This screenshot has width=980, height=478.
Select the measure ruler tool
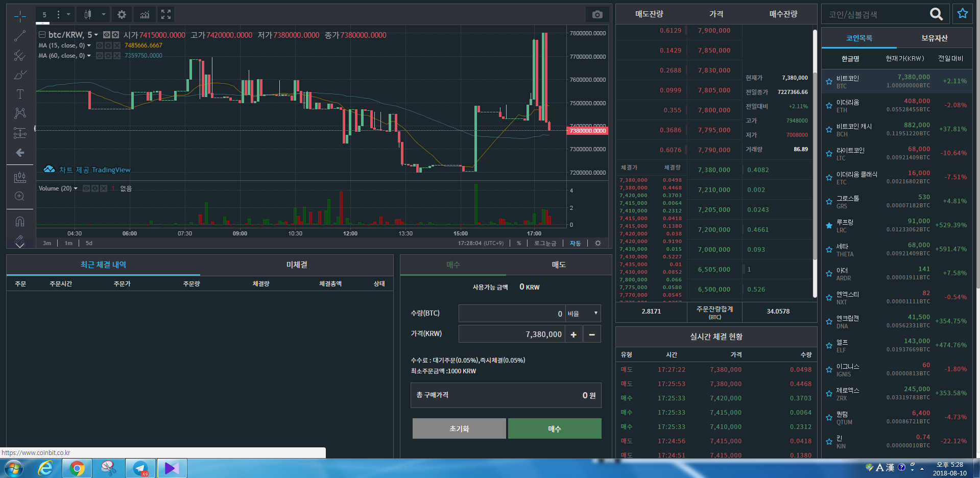click(20, 177)
